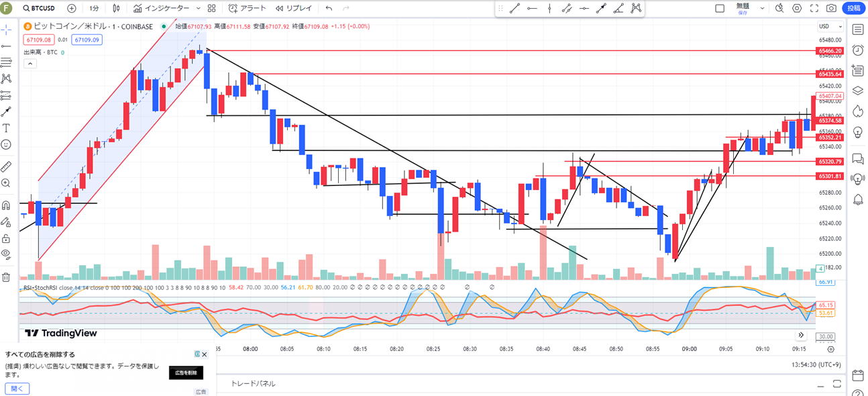Toggle lock all drawings padlock icon
The height and width of the screenshot is (396, 868).
[6, 238]
